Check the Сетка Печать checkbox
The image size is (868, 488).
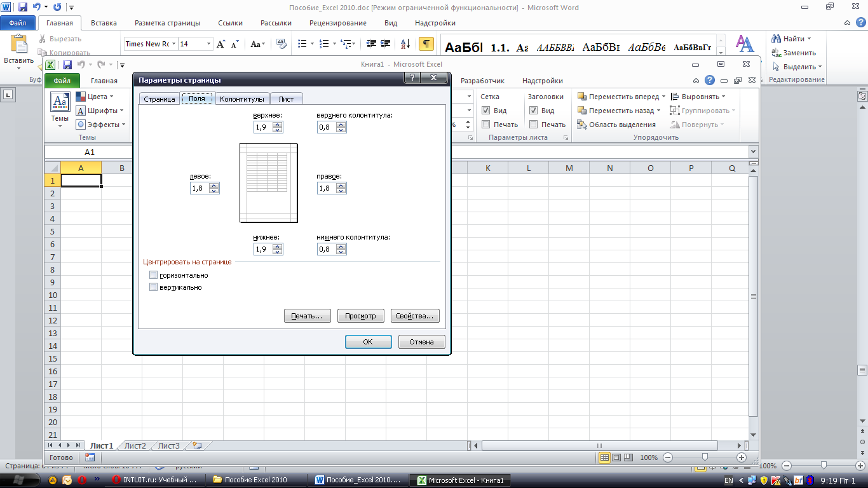tap(485, 125)
